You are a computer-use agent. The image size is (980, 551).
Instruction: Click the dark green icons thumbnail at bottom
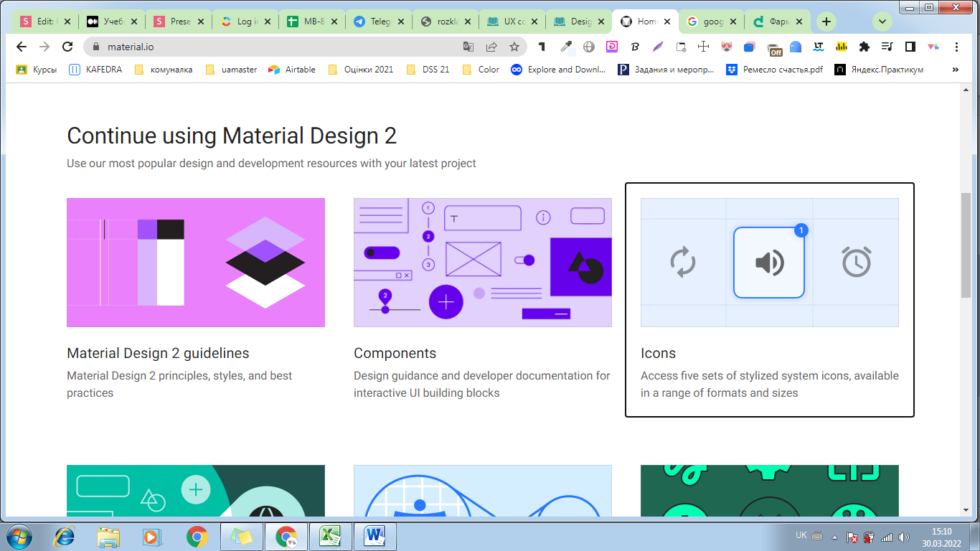(x=770, y=491)
